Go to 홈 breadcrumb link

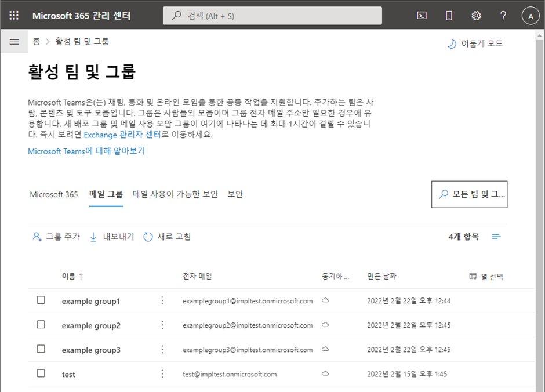(x=36, y=42)
